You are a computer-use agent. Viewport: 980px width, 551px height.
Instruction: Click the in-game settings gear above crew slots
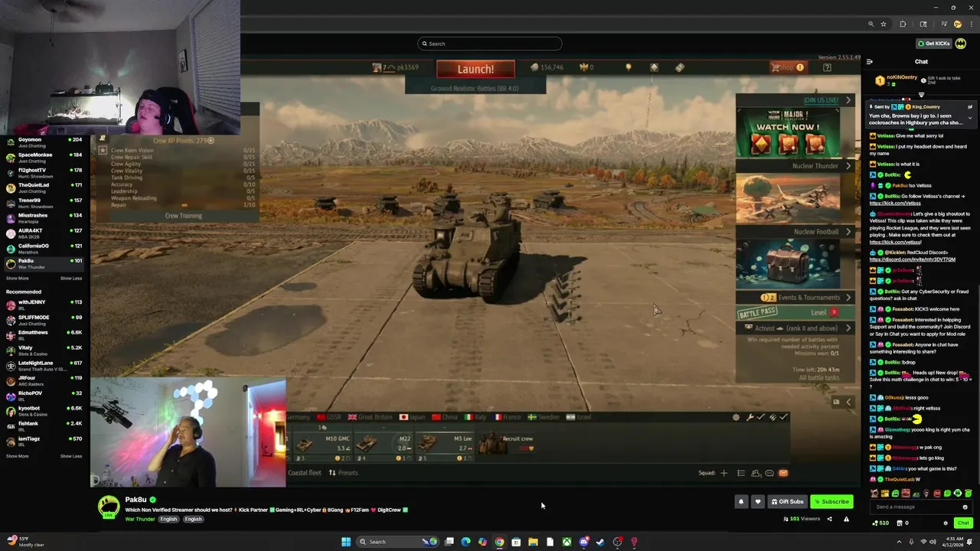pyautogui.click(x=736, y=417)
